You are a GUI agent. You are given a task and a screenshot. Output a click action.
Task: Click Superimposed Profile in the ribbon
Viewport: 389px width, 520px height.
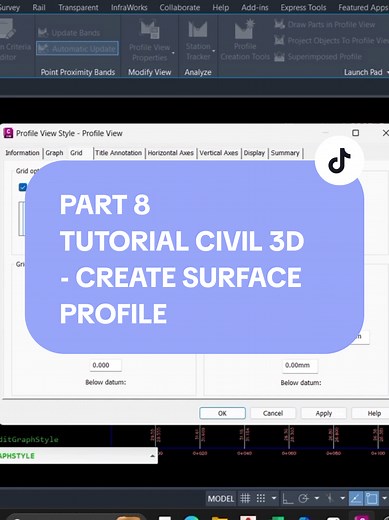point(318,57)
